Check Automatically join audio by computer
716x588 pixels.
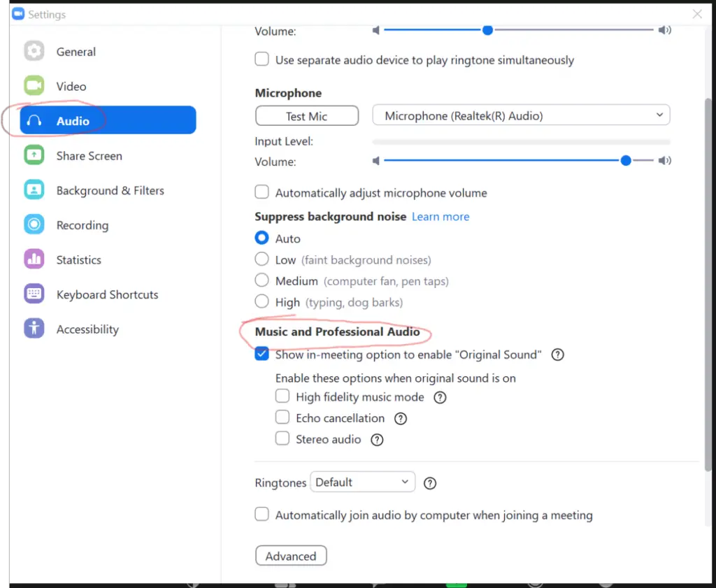[262, 515]
